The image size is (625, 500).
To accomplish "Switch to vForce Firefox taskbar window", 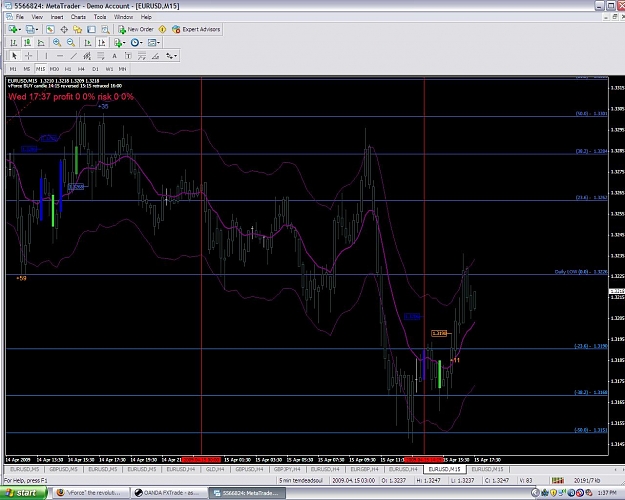I will [92, 493].
